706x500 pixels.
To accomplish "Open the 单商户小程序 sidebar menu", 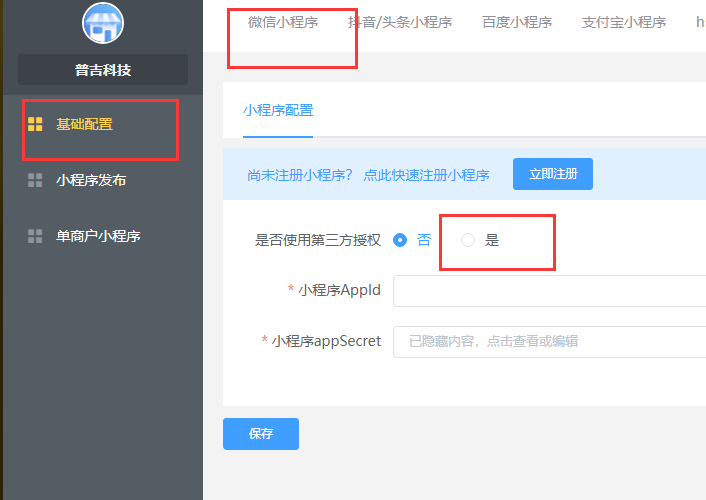I will pyautogui.click(x=98, y=236).
